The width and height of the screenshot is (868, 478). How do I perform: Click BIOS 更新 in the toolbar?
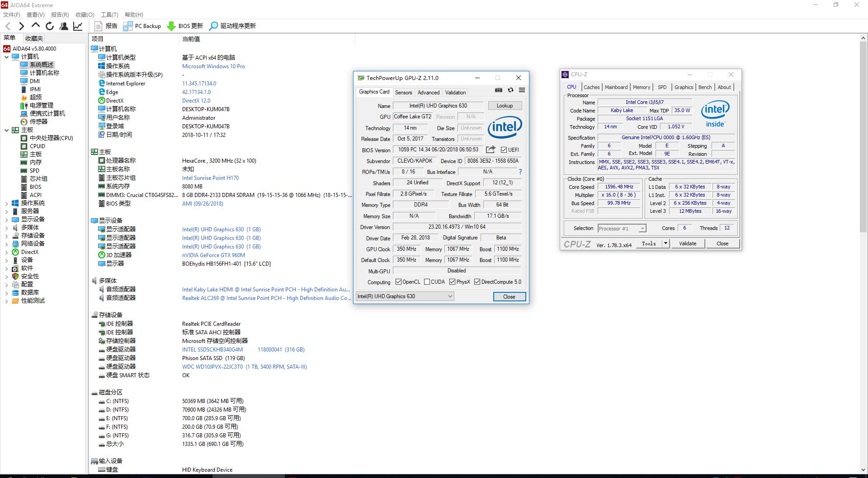tap(185, 26)
